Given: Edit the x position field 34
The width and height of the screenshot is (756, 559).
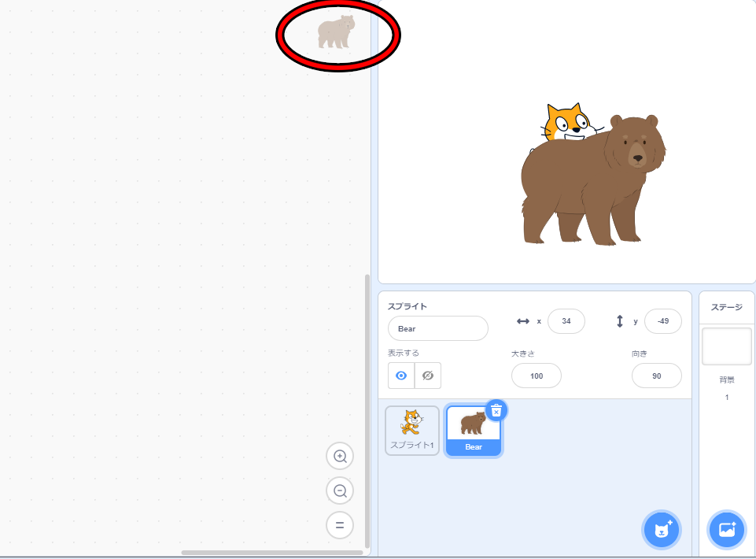Looking at the screenshot, I should pos(566,321).
